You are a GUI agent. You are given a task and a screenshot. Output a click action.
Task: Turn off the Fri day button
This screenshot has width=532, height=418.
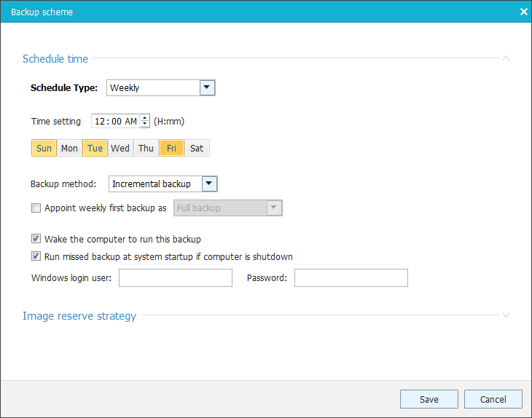click(x=171, y=148)
